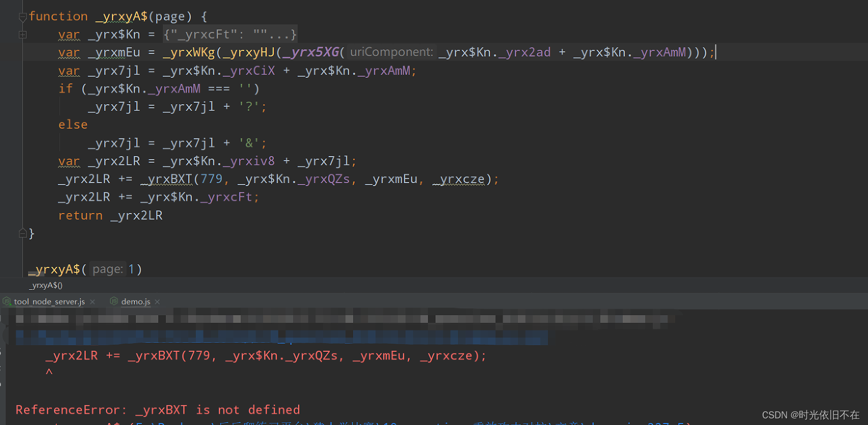Click the _yrxWKg function name

pyautogui.click(x=189, y=52)
